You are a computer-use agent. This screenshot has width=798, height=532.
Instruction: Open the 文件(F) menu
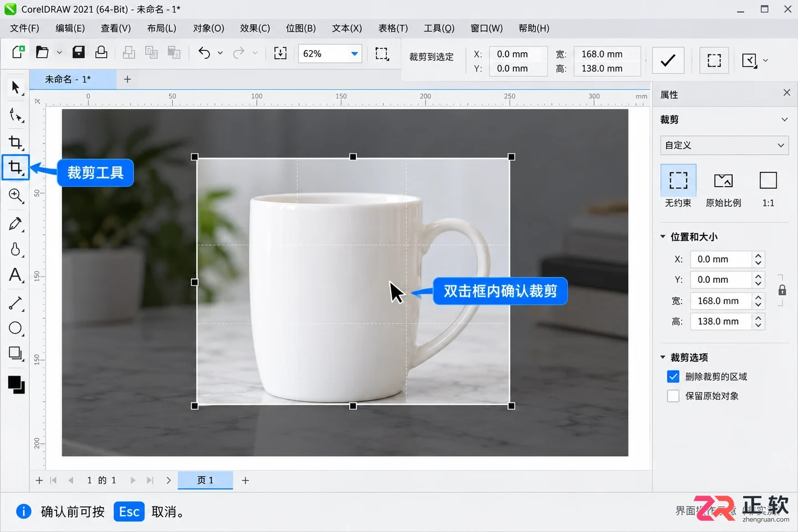[x=24, y=28]
